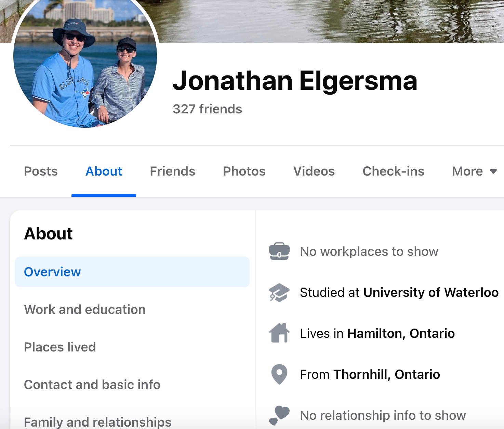504x429 pixels.
Task: Open the Friends tab
Action: tap(172, 171)
